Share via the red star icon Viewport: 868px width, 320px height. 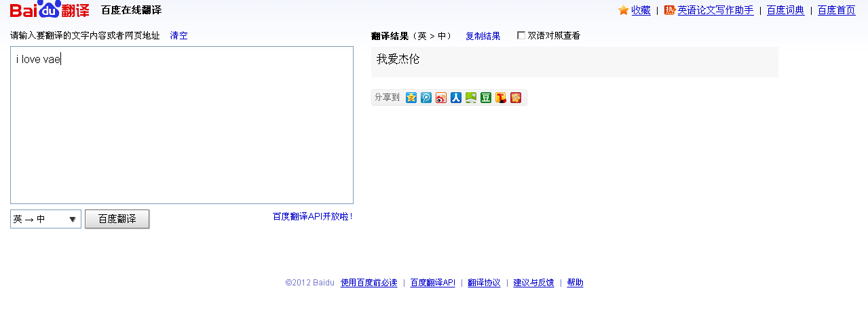(516, 98)
